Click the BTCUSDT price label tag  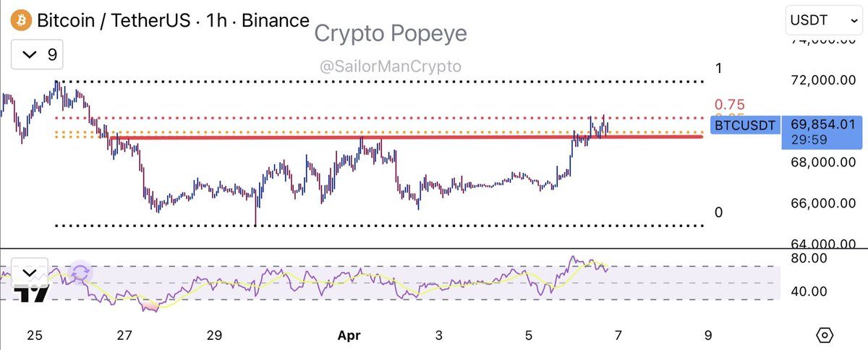pyautogui.click(x=744, y=126)
